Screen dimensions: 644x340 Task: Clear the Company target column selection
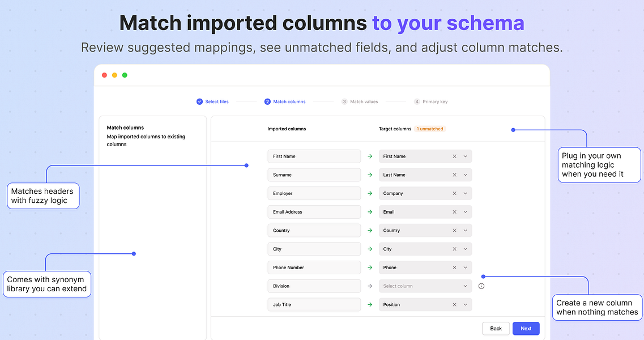point(454,193)
